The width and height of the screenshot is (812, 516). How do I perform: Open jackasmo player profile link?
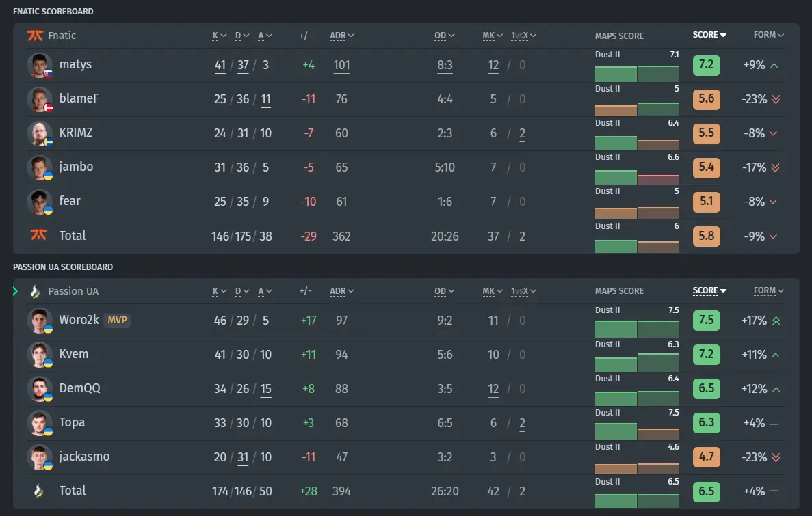[84, 457]
